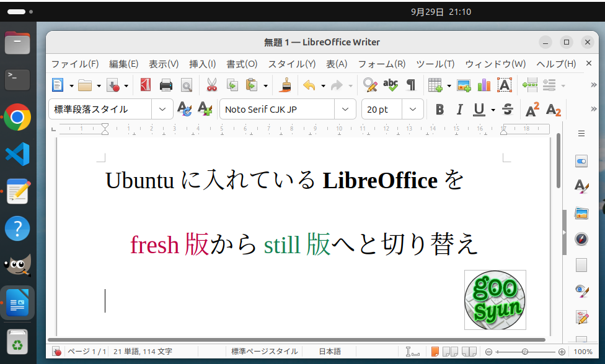
Task: Save document with the Save icon
Action: 113,85
